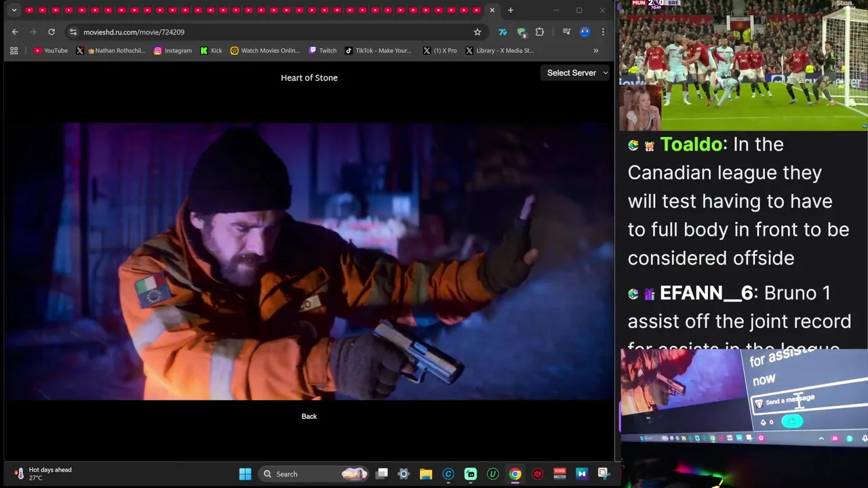Open Task View on taskbar
This screenshot has width=868, height=488.
coord(382,474)
